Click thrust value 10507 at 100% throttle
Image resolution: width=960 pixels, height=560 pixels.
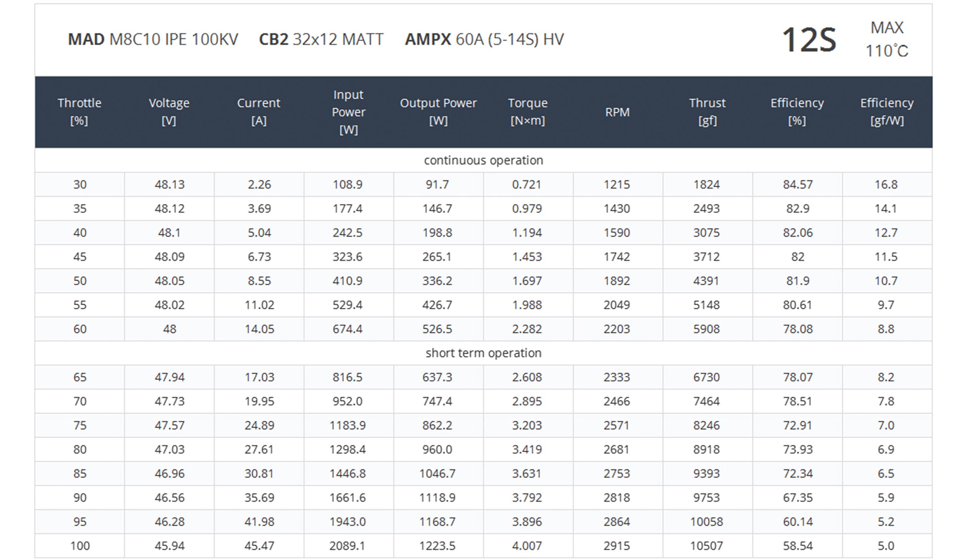tap(707, 545)
